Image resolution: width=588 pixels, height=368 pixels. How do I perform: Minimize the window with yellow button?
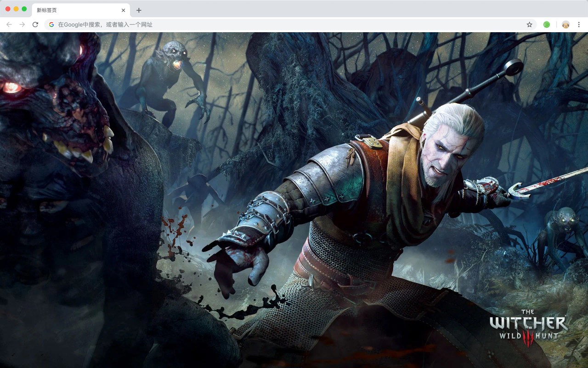click(x=16, y=9)
